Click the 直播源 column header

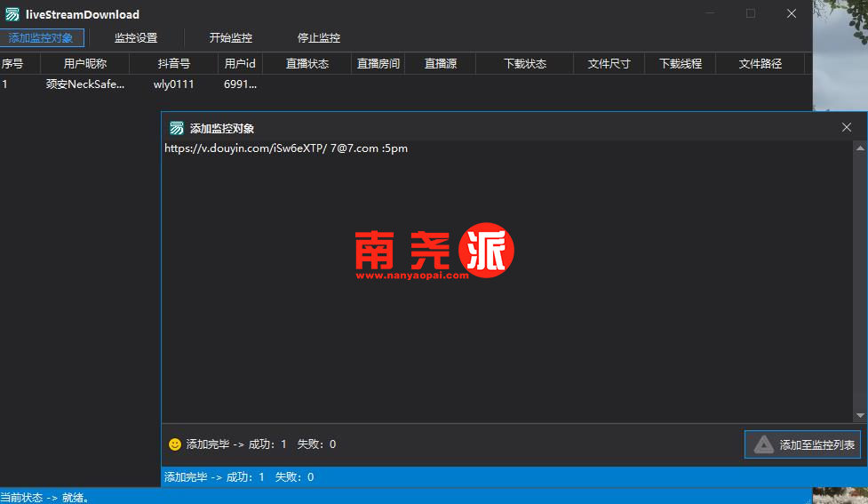[x=440, y=64]
